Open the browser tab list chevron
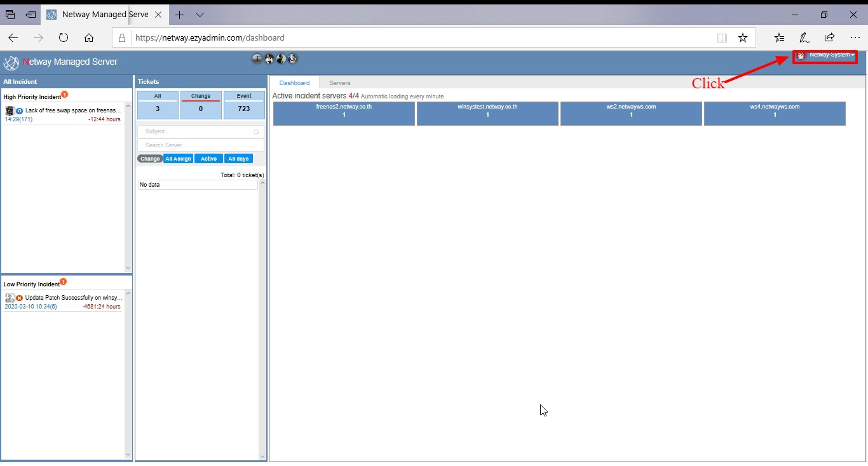The width and height of the screenshot is (868, 466). (x=200, y=15)
